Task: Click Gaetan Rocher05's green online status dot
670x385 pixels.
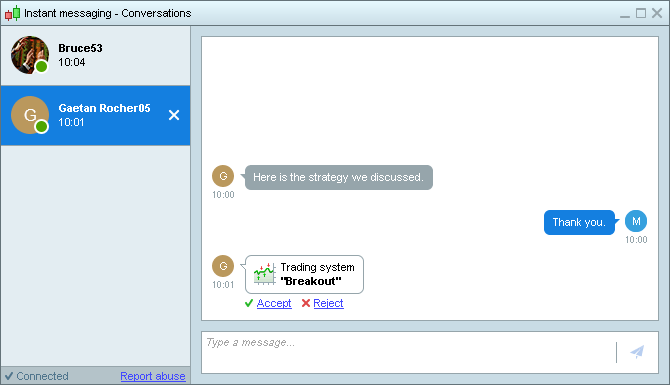Action: pos(41,126)
